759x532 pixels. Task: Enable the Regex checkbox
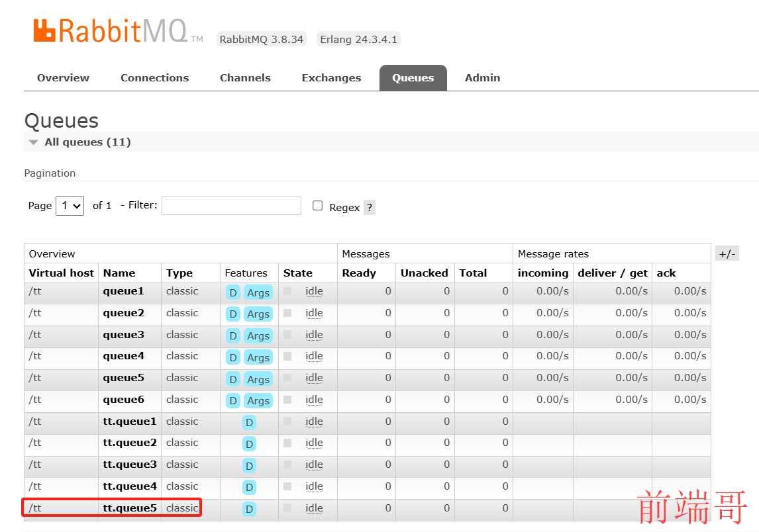[x=317, y=206]
